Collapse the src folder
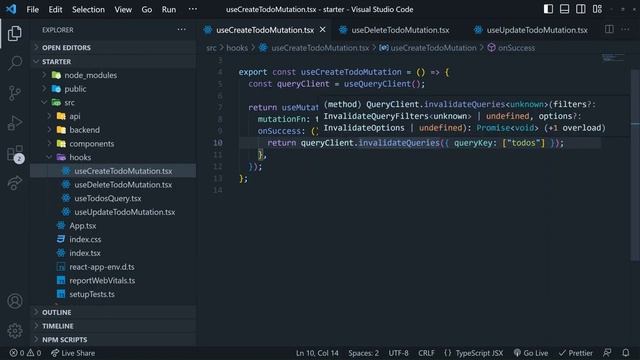640x360 pixels. [113, 102]
